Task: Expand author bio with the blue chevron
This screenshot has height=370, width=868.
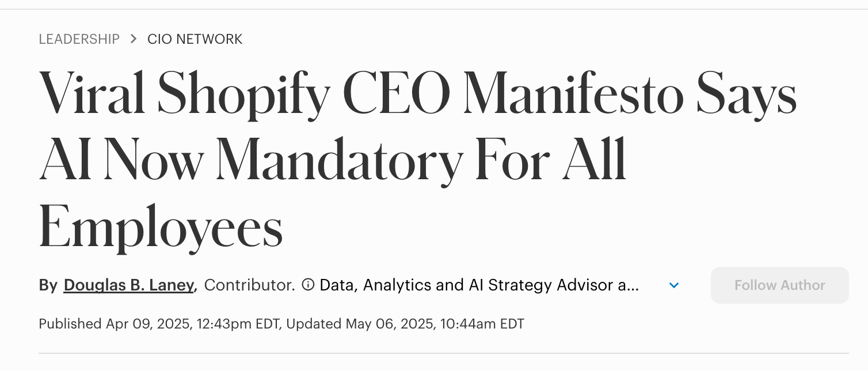Action: (x=674, y=285)
